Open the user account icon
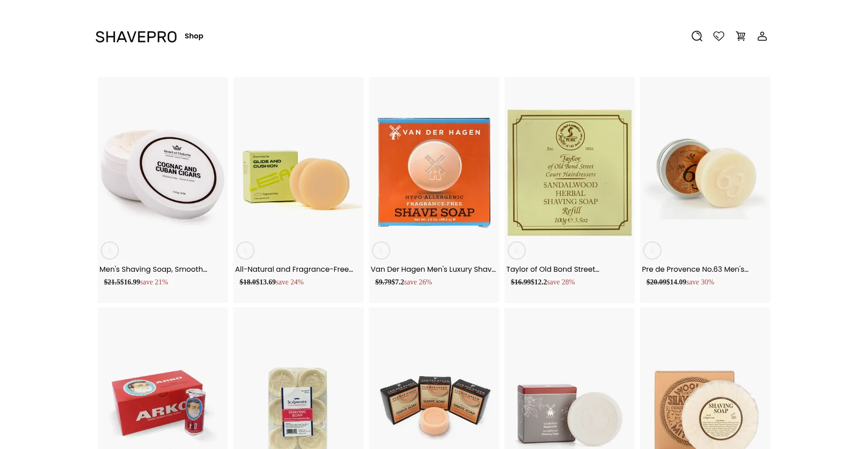Image resolution: width=868 pixels, height=449 pixels. click(x=762, y=36)
